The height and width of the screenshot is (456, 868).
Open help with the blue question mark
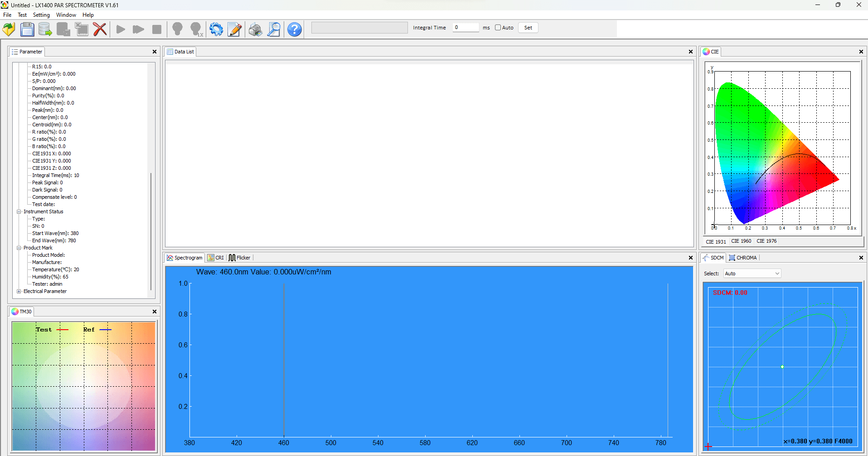click(295, 29)
